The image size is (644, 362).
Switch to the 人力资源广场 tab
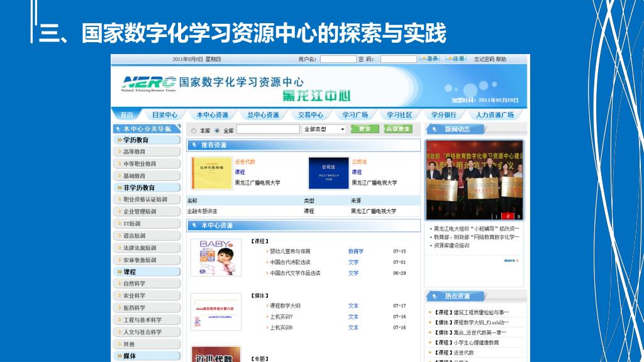[494, 115]
